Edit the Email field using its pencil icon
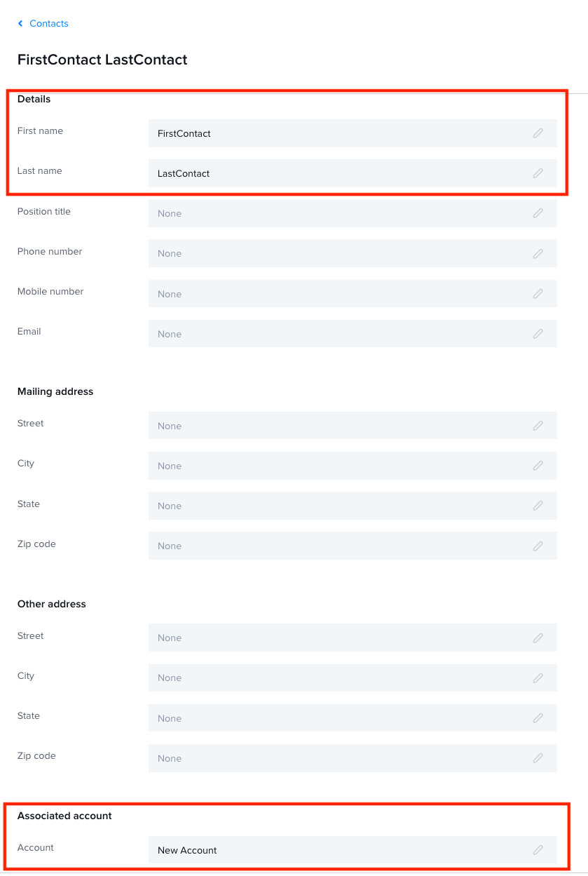The width and height of the screenshot is (588, 876). click(x=538, y=333)
